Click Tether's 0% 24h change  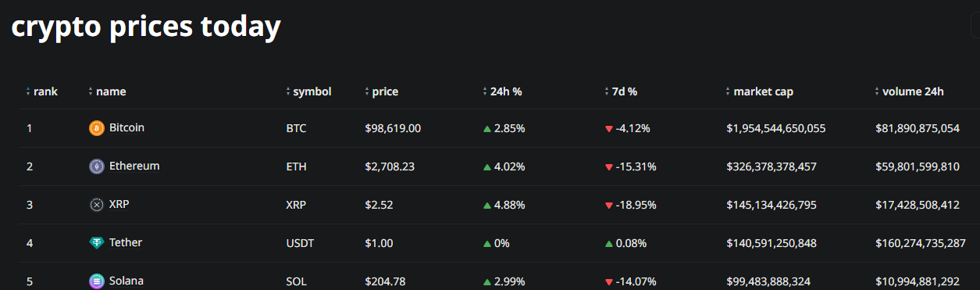(497, 243)
